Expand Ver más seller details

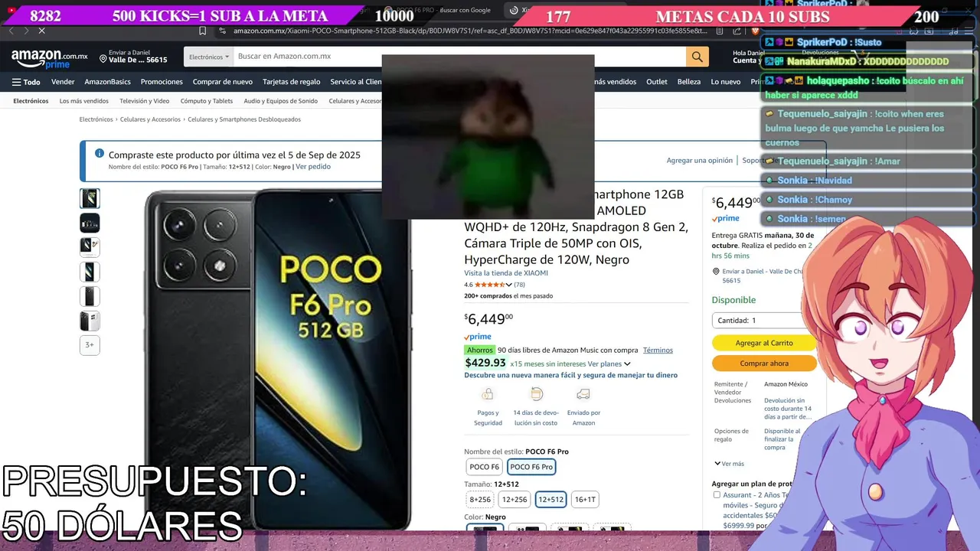(729, 464)
